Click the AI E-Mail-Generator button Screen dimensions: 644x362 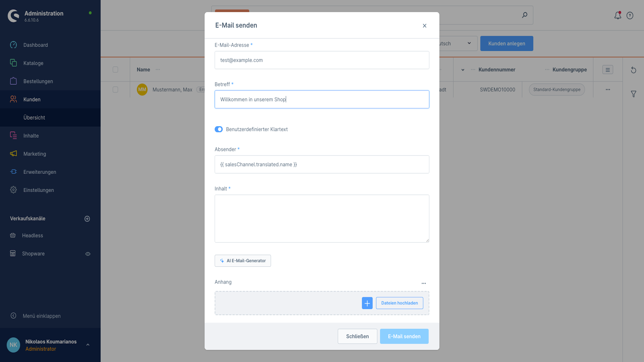tap(243, 261)
